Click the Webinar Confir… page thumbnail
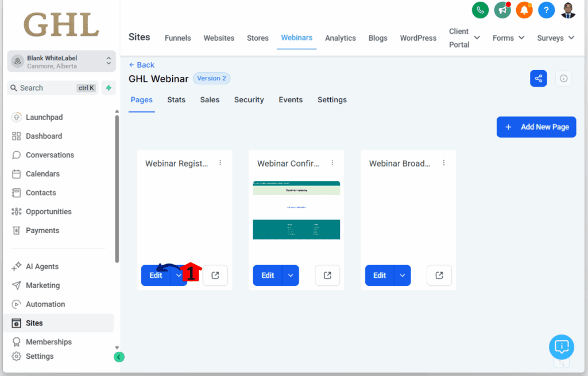The height and width of the screenshot is (376, 588). click(296, 210)
